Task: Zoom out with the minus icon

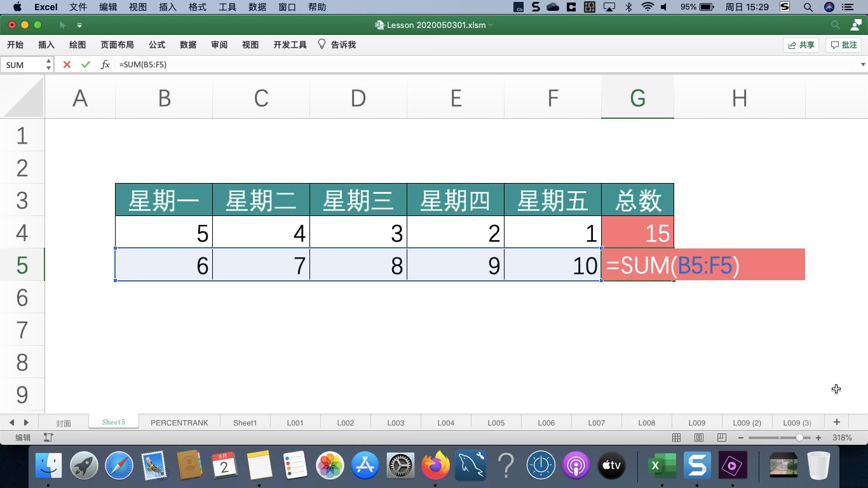Action: coord(740,437)
